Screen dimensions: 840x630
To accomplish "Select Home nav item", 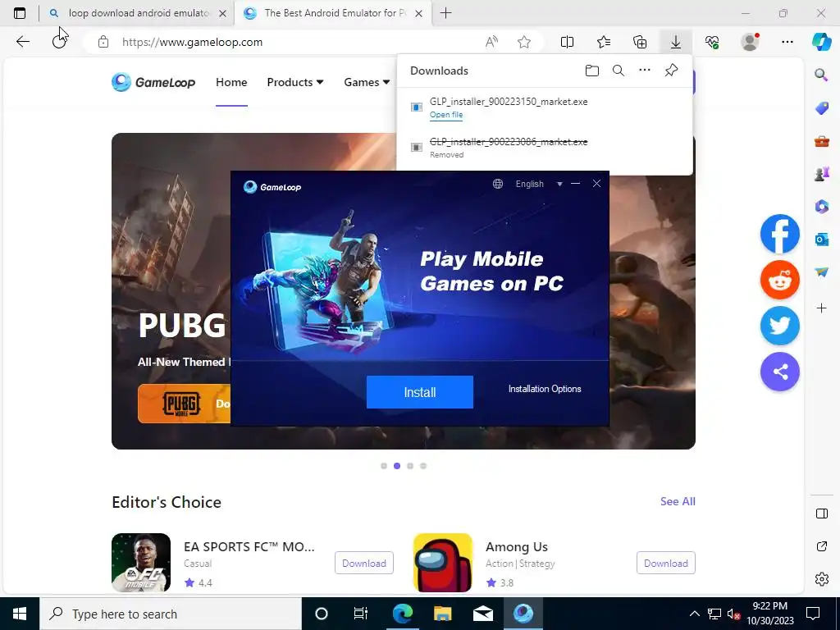I will point(231,82).
